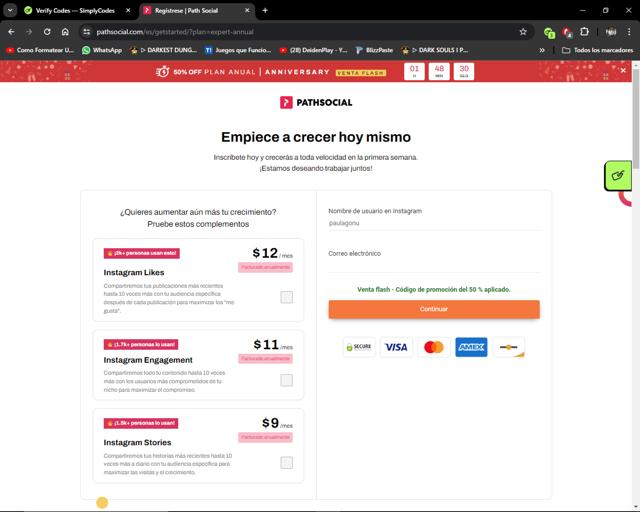Image resolution: width=640 pixels, height=512 pixels.
Task: Click the browser address bar URL
Action: coord(175,32)
